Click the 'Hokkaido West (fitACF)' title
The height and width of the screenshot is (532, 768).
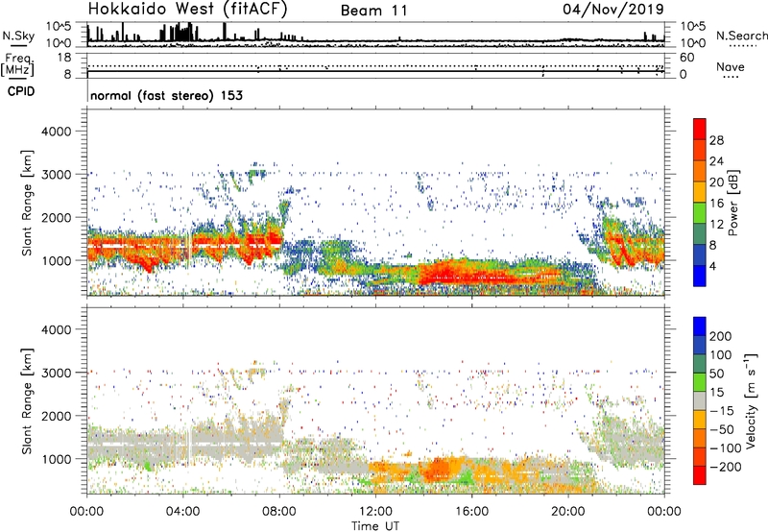[187, 9]
